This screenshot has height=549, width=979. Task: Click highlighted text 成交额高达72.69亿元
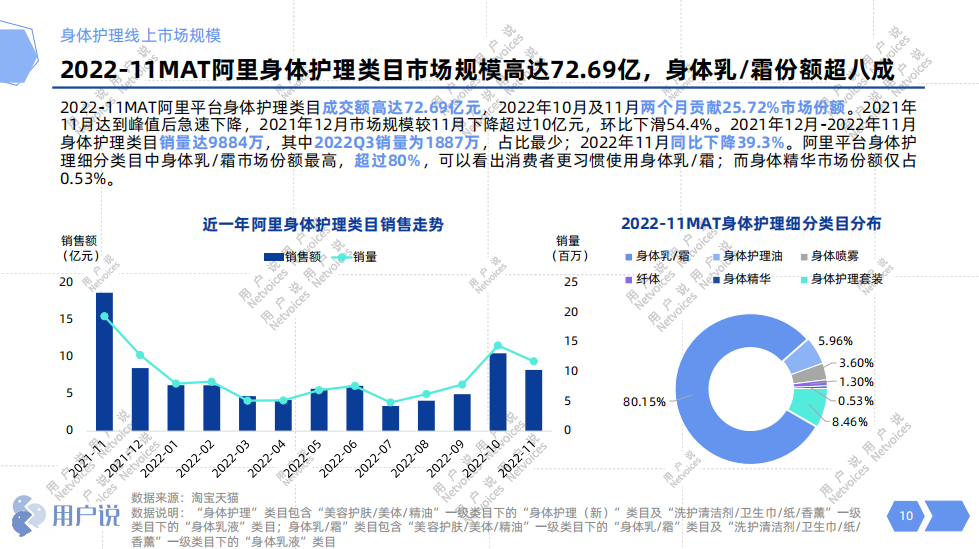pos(400,107)
